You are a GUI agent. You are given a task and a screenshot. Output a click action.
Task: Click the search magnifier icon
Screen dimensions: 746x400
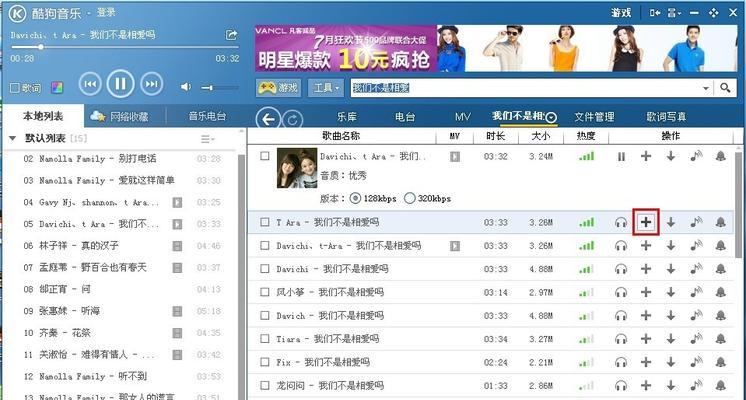[x=725, y=88]
